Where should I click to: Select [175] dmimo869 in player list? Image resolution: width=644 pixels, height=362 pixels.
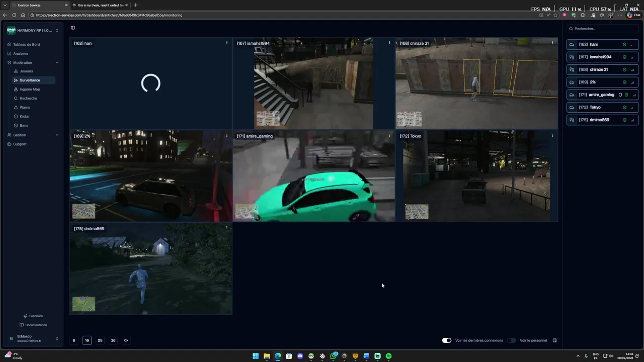[x=603, y=120]
